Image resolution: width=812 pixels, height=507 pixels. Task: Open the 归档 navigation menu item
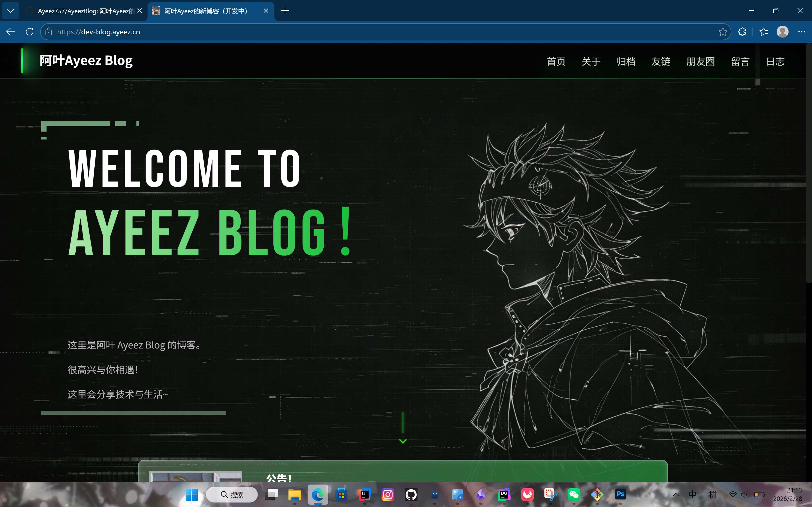pos(626,62)
